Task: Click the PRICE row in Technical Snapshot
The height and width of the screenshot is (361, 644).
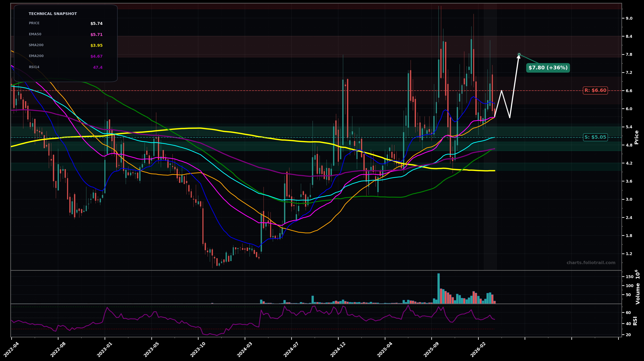Action: pyautogui.click(x=34, y=23)
